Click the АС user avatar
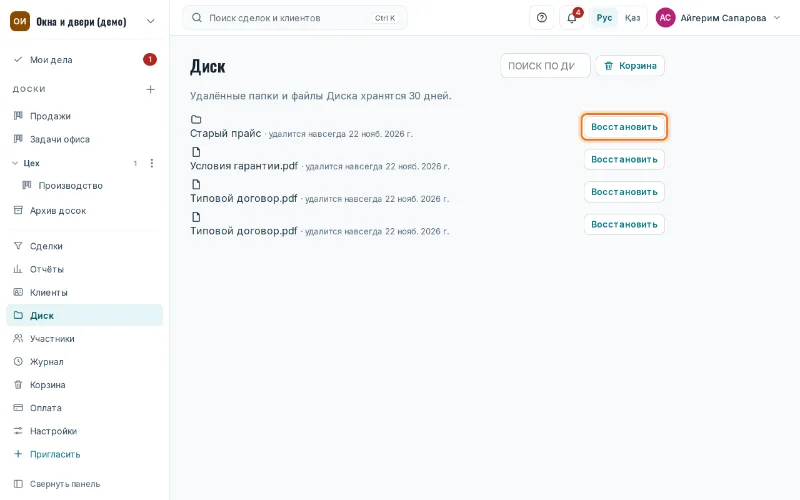This screenshot has height=500, width=800. coord(665,18)
